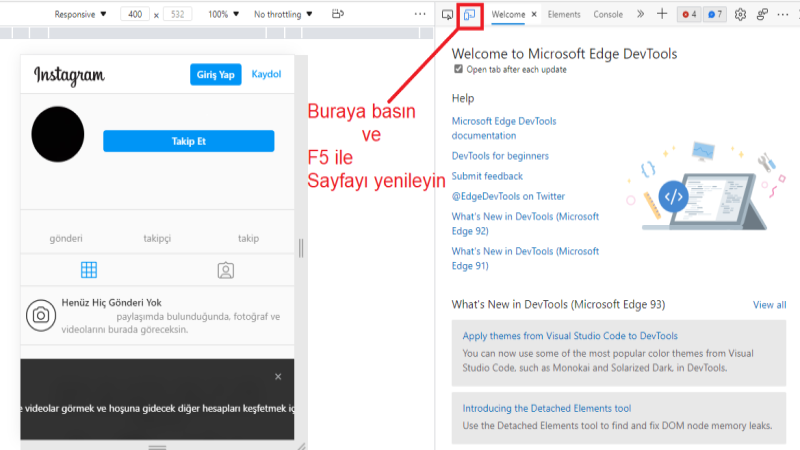Switch to the Console tab
This screenshot has width=800, height=450.
tap(608, 14)
